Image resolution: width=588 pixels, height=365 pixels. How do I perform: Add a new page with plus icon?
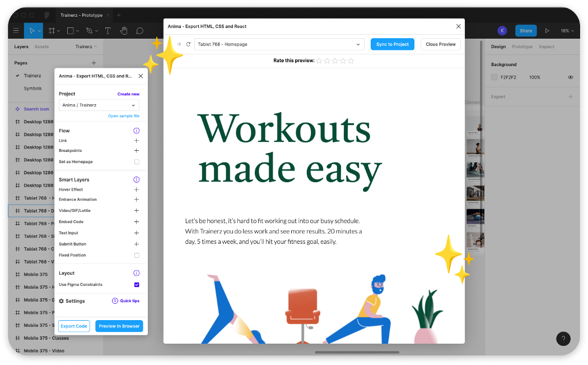[94, 63]
